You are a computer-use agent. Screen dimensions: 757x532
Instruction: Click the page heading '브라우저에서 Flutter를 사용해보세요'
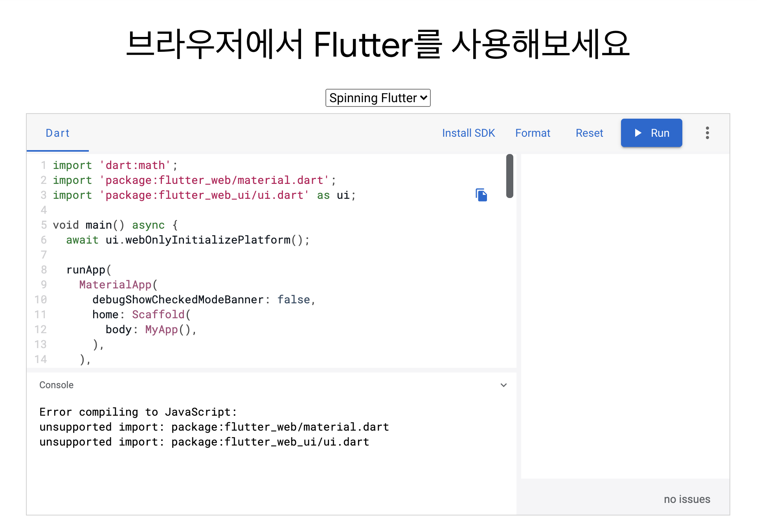point(378,44)
